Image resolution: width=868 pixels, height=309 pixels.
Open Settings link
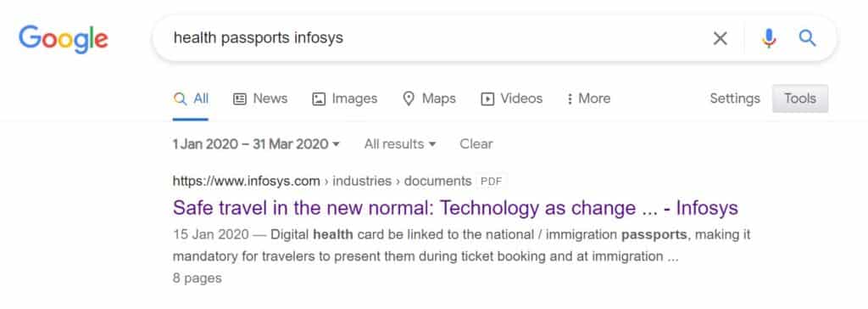[735, 98]
